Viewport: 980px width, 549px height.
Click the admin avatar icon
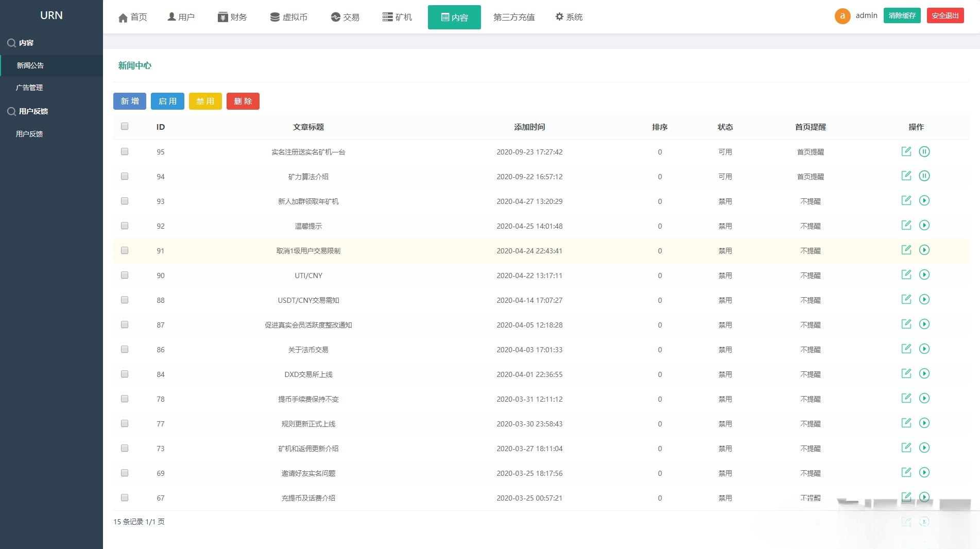(842, 16)
